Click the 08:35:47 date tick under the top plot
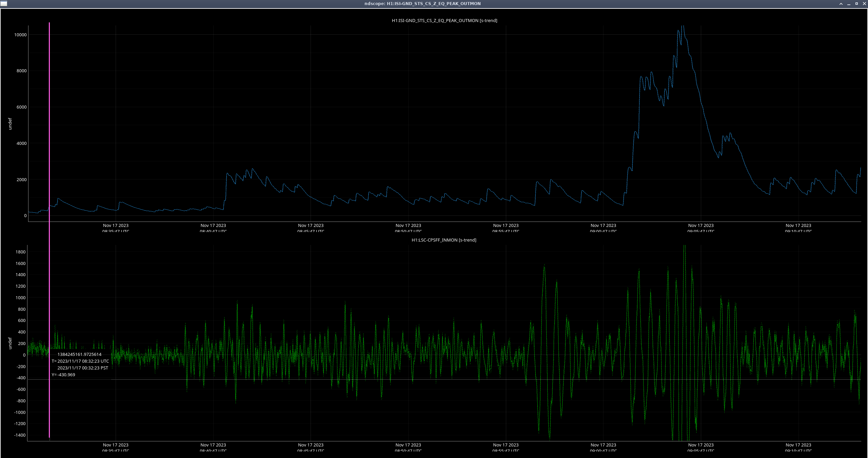 tap(116, 228)
